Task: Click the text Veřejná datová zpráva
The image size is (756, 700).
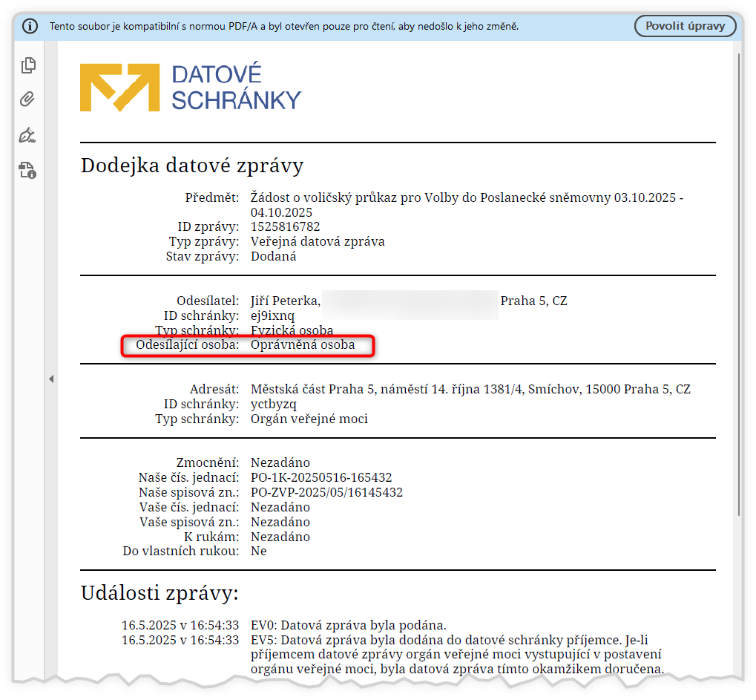Action: 318,242
